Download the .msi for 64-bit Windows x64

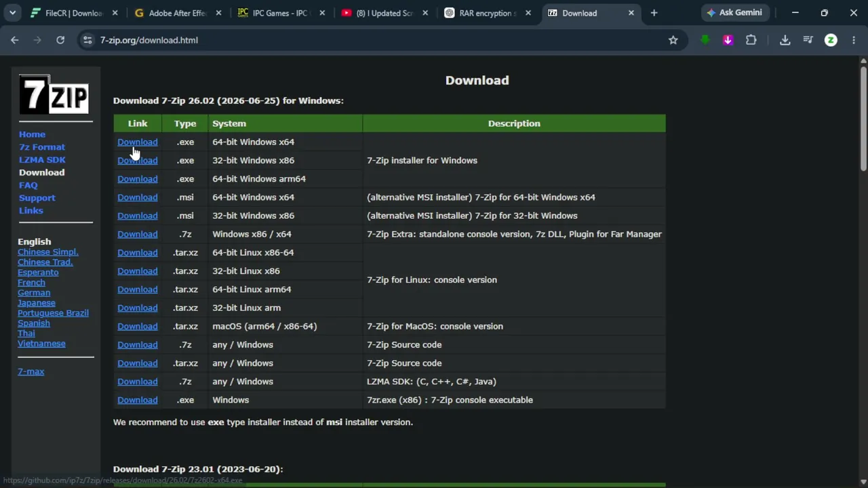[x=137, y=197]
